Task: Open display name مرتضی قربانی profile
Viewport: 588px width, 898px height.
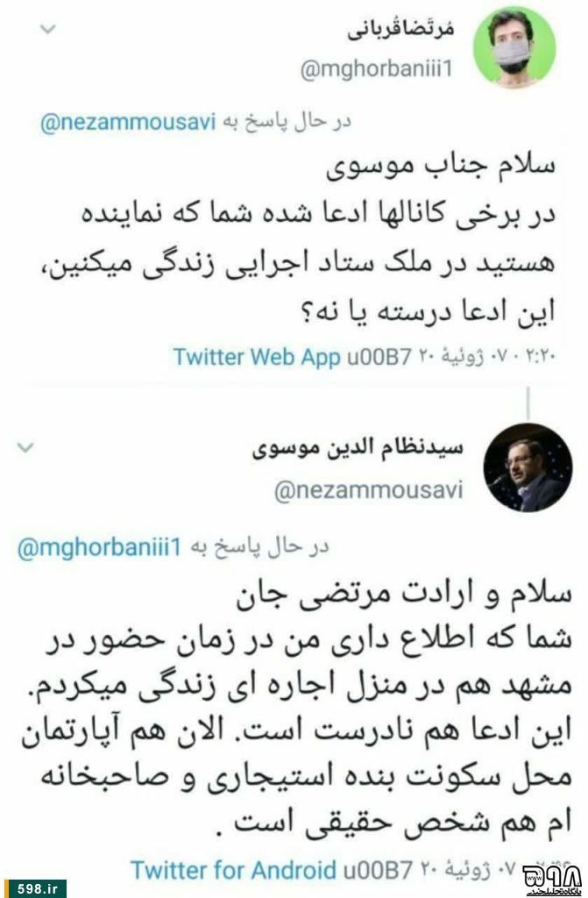Action: [400, 30]
